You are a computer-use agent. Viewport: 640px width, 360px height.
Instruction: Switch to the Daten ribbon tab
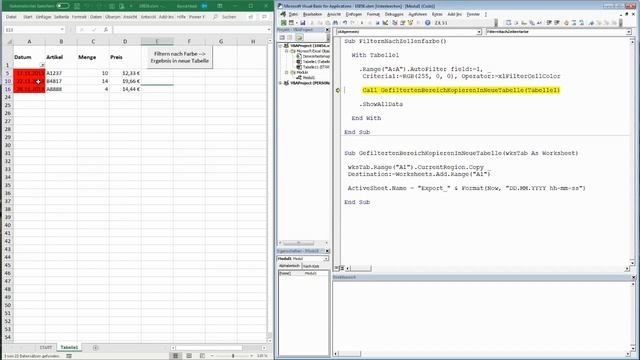(96, 17)
